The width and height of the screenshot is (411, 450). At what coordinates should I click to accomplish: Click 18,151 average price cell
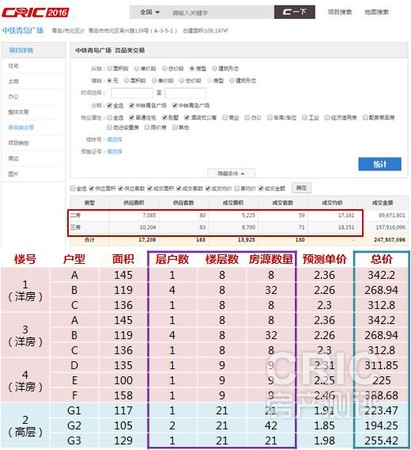click(x=346, y=227)
